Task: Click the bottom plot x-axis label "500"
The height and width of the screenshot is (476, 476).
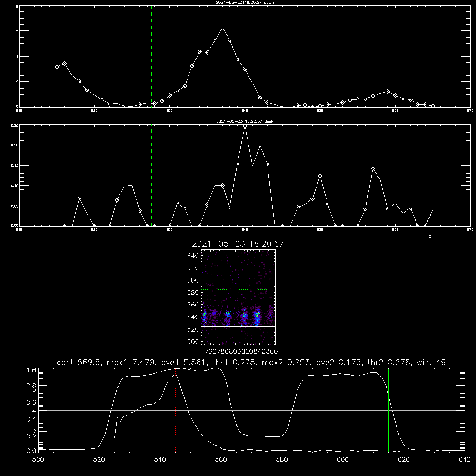Action: point(38,460)
